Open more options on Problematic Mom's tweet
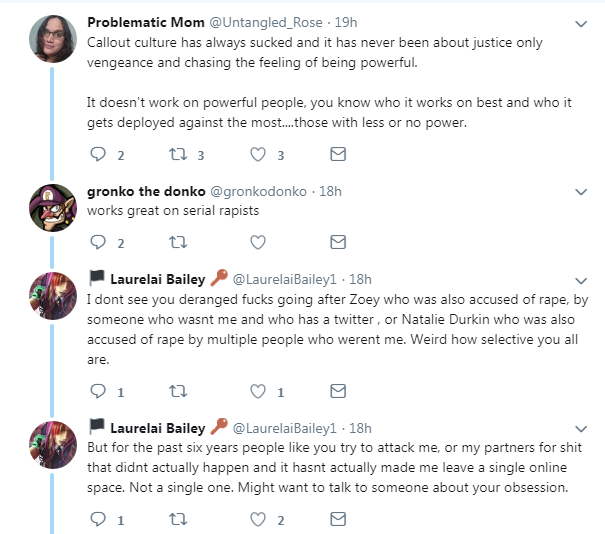The image size is (605, 534). click(581, 24)
